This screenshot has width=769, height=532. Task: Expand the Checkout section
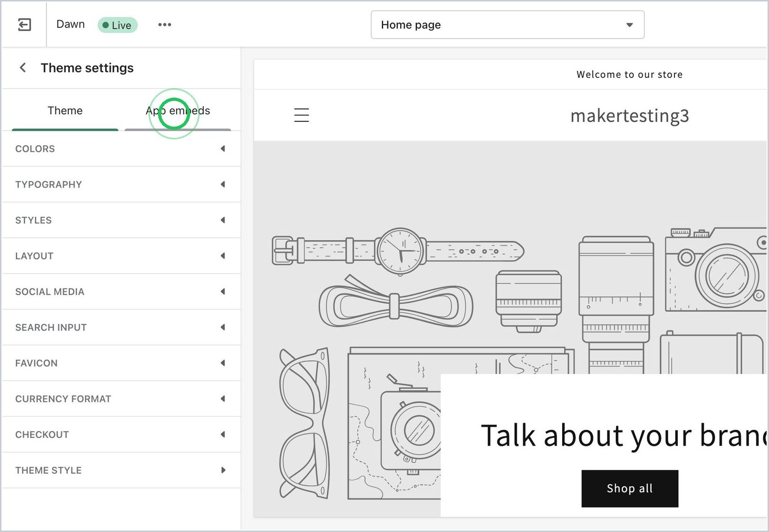click(x=121, y=435)
